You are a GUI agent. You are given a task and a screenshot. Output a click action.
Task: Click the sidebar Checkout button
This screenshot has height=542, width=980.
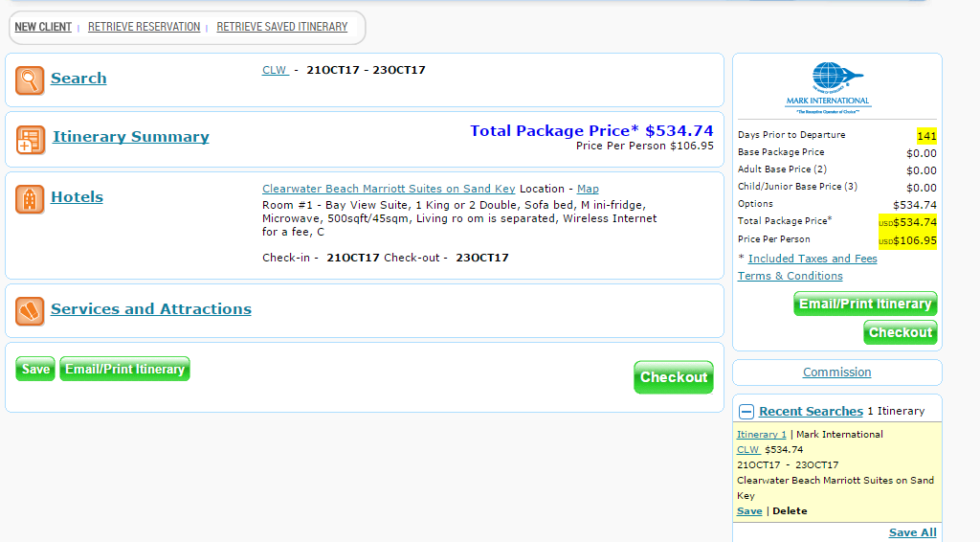point(900,332)
